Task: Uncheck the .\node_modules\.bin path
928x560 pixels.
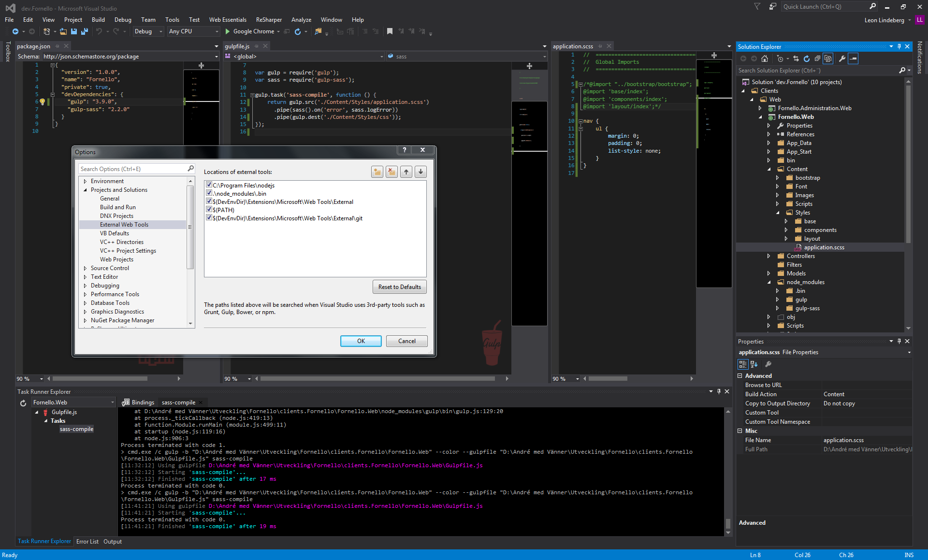Action: [x=209, y=193]
